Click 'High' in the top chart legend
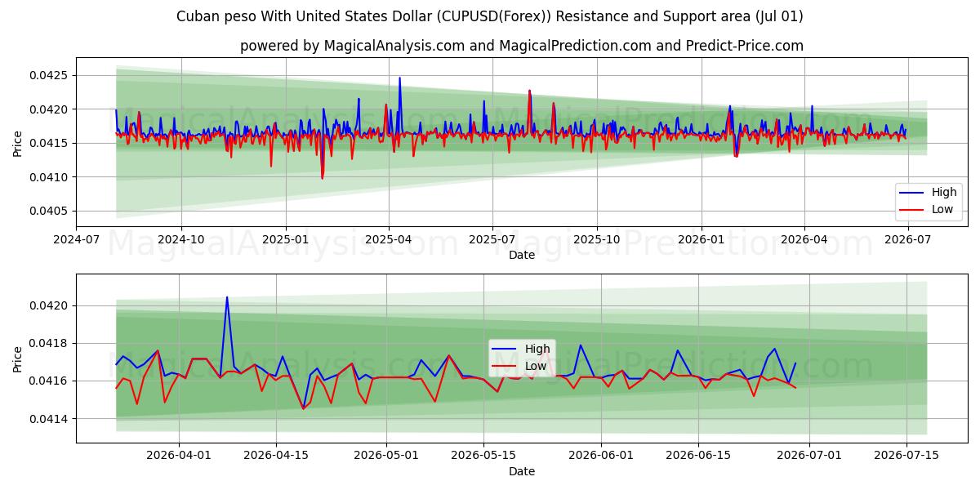 [x=944, y=193]
